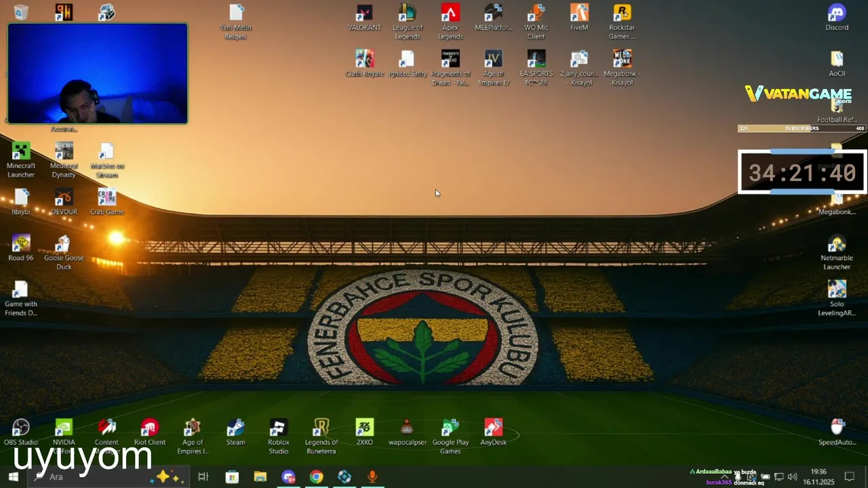
Task: Open Solo Leveling ARISE shortcut
Action: coord(837,298)
